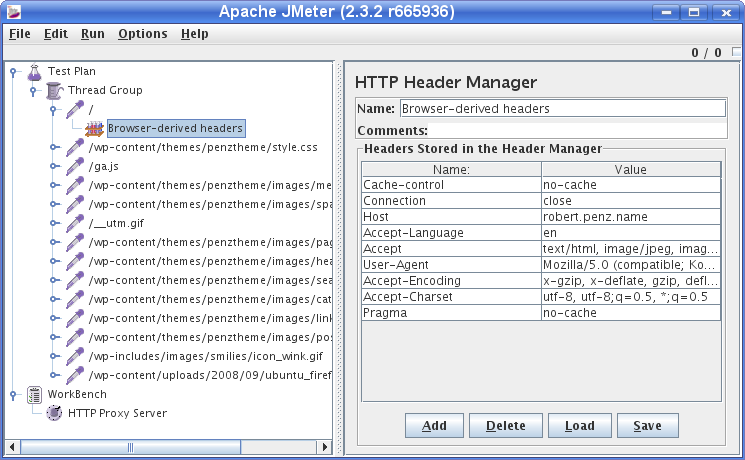This screenshot has width=745, height=460.
Task: Click the pipette icon beside images/link entry
Action: [x=75, y=319]
